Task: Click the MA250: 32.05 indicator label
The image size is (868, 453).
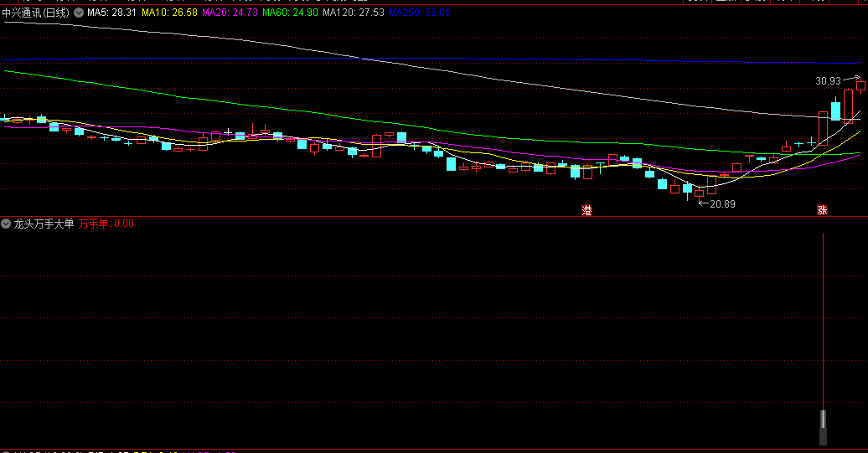Action: coord(420,13)
